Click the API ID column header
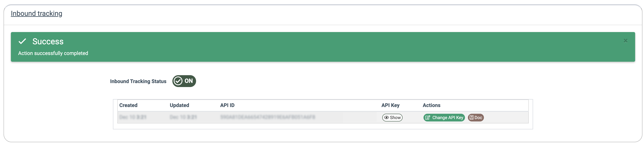This screenshot has width=644, height=144. click(x=227, y=105)
